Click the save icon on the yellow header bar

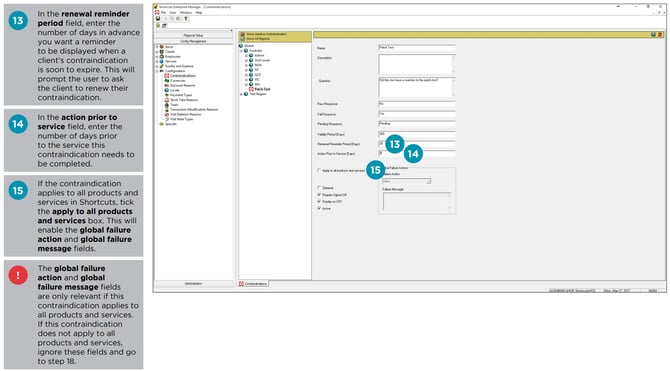coord(653,34)
